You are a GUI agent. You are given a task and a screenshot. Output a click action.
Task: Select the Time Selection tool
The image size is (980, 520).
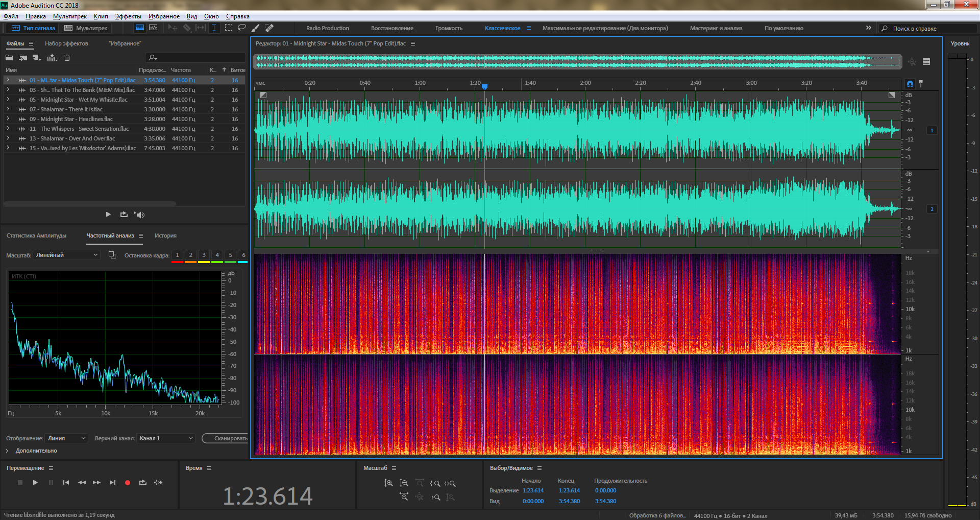click(x=214, y=28)
